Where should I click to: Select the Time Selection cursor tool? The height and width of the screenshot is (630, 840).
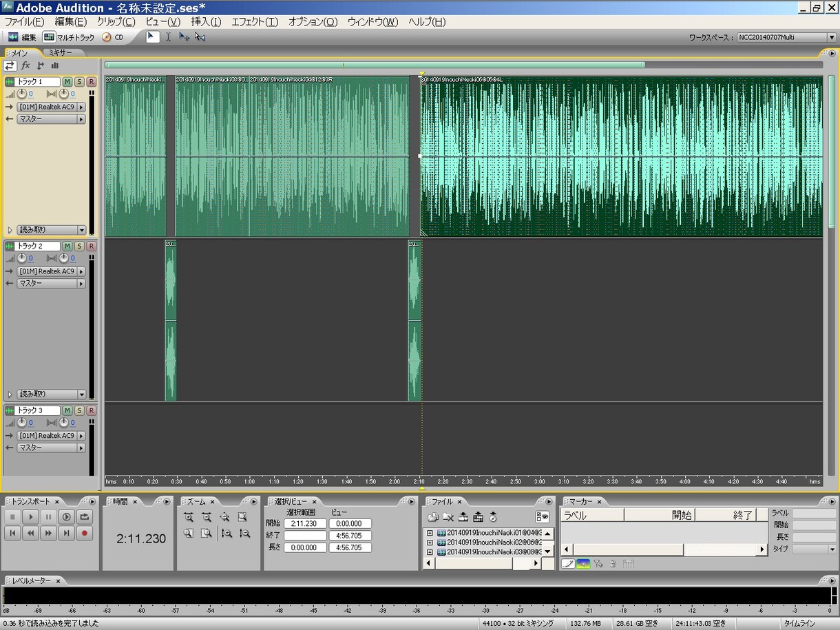(168, 37)
